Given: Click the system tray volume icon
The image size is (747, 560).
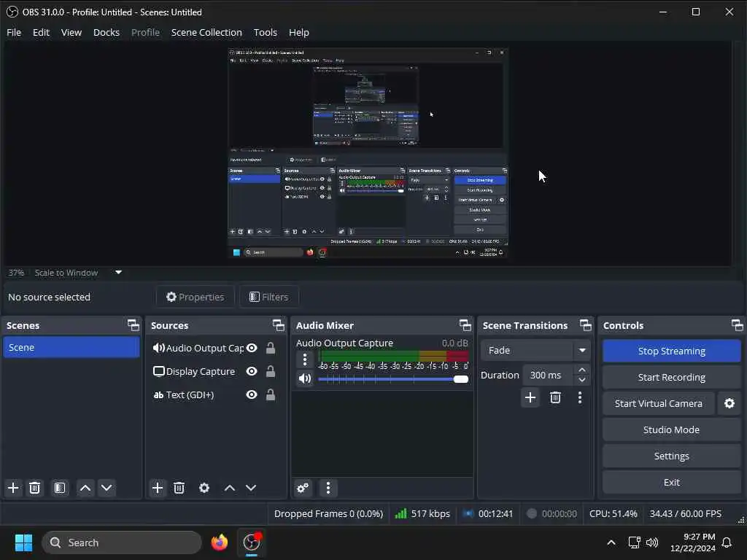Looking at the screenshot, I should (x=652, y=542).
